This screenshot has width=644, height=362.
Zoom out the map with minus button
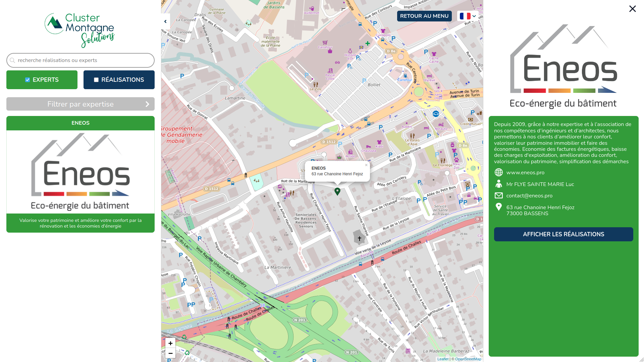point(170,353)
